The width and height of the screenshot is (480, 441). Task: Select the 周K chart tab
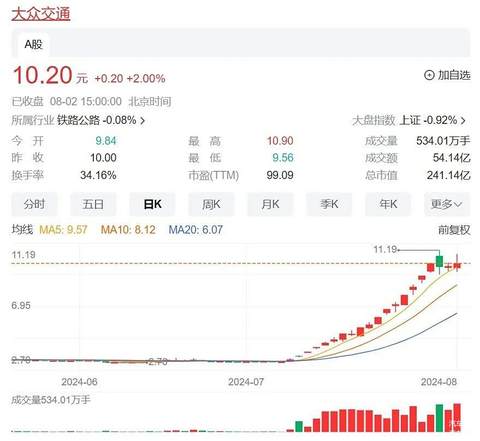pos(211,204)
